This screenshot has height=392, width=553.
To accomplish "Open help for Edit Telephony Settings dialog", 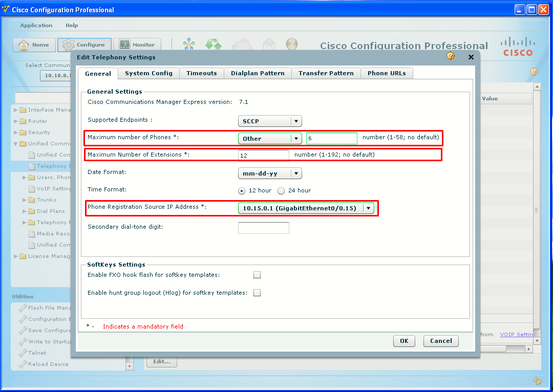I will point(451,56).
